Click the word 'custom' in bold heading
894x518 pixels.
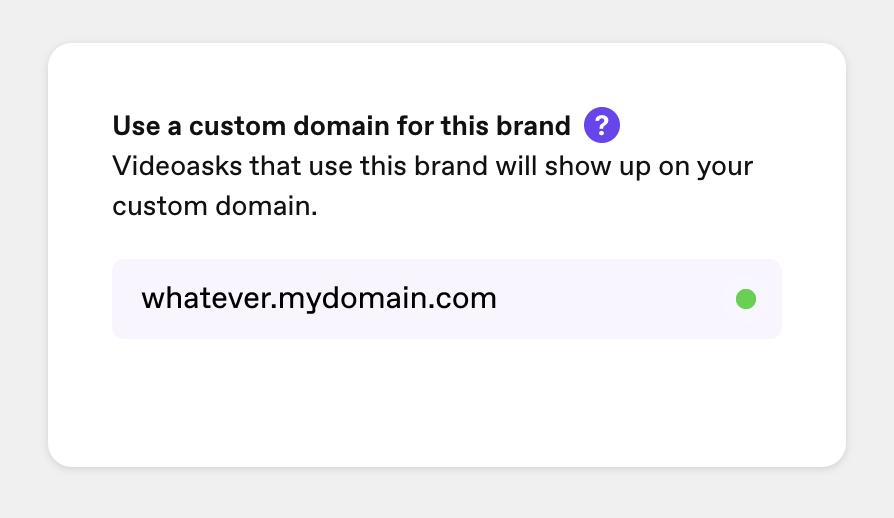click(x=237, y=127)
